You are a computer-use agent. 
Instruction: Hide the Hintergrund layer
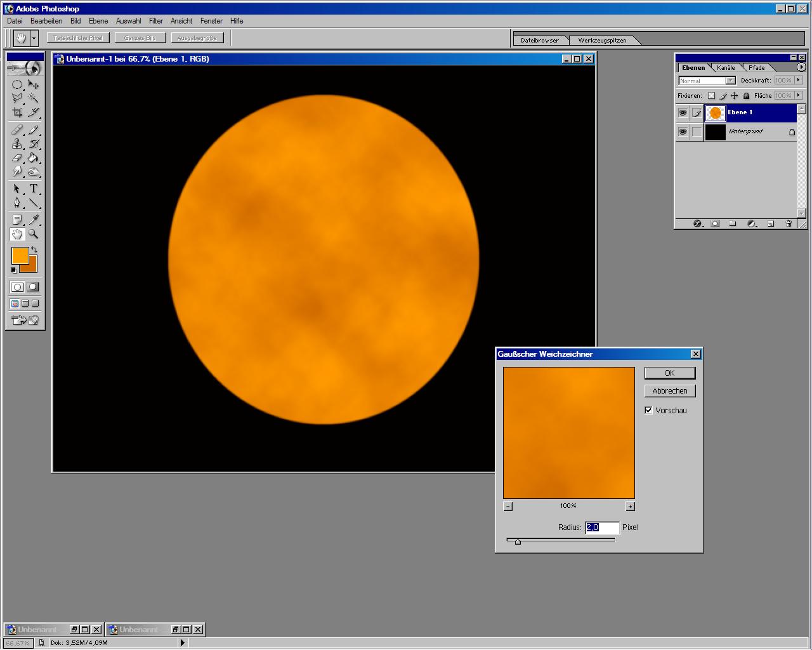(x=683, y=132)
